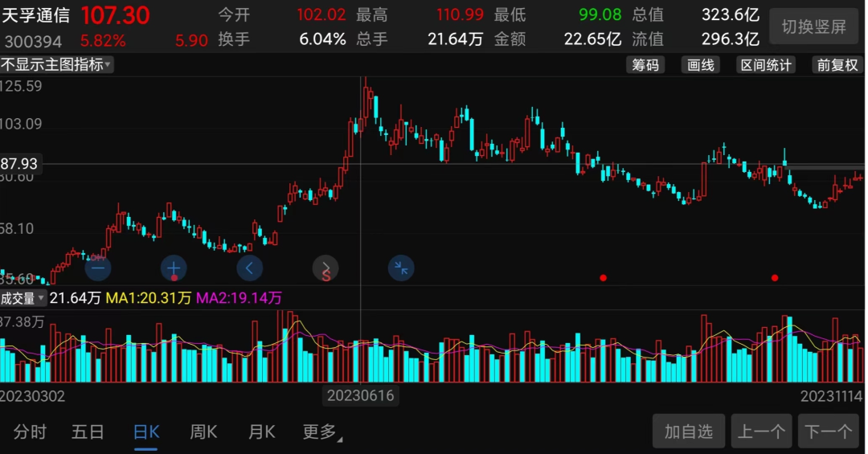Switch to the 五日 tab
Image resolution: width=868 pixels, height=454 pixels.
tap(88, 432)
